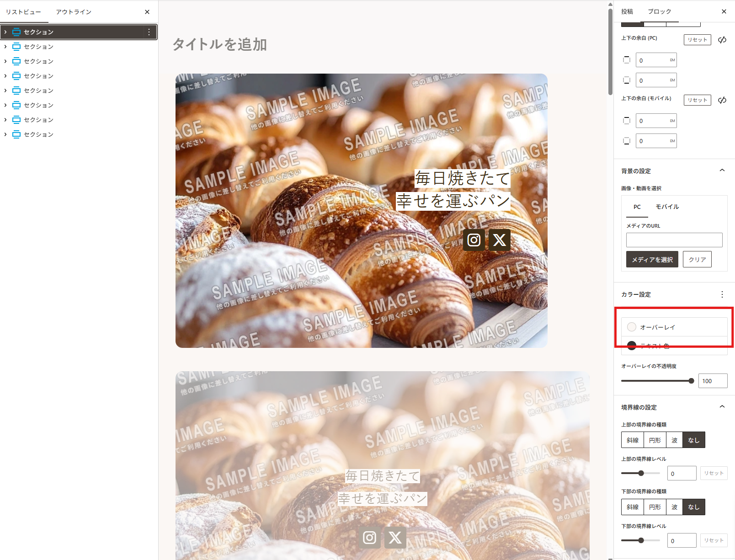Click the Instagram icon in first section
This screenshot has width=735, height=560.
(474, 240)
